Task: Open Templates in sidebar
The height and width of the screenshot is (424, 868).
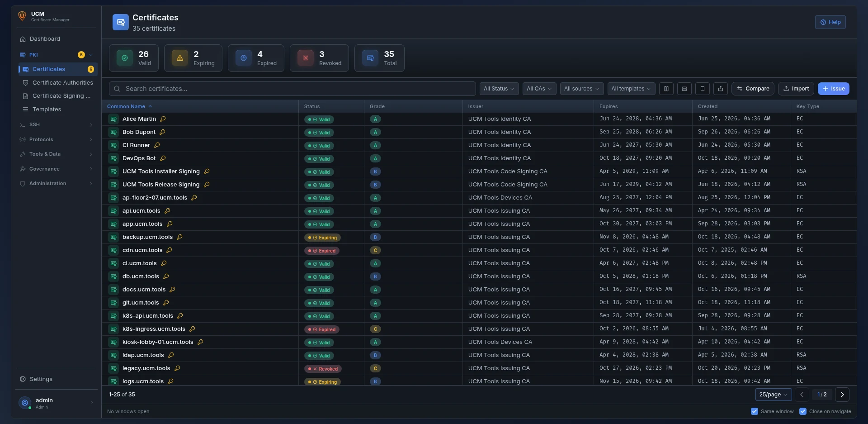Action: point(58,110)
